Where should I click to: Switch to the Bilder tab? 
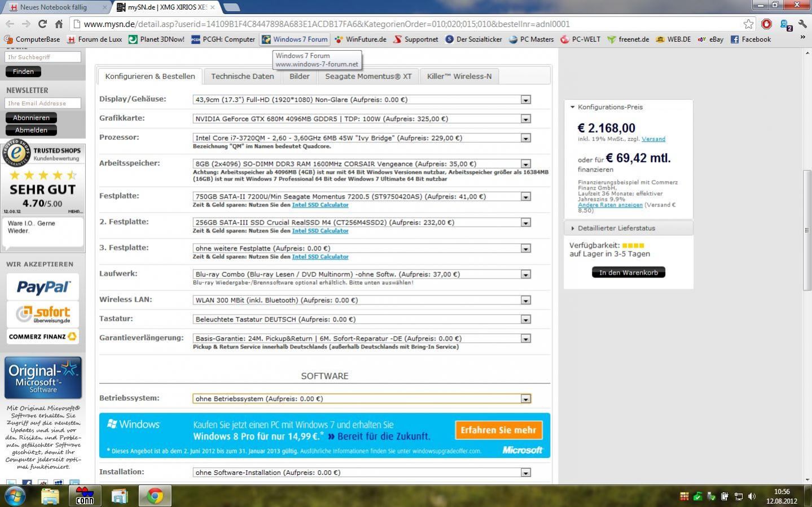point(300,76)
